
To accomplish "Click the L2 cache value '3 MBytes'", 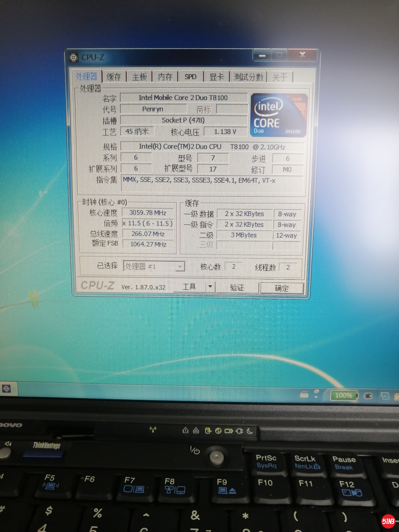I will pos(244,235).
